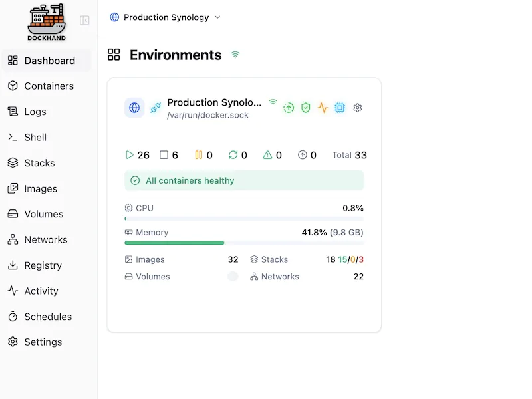Expand the Production Synology environment dropdown

pyautogui.click(x=165, y=17)
